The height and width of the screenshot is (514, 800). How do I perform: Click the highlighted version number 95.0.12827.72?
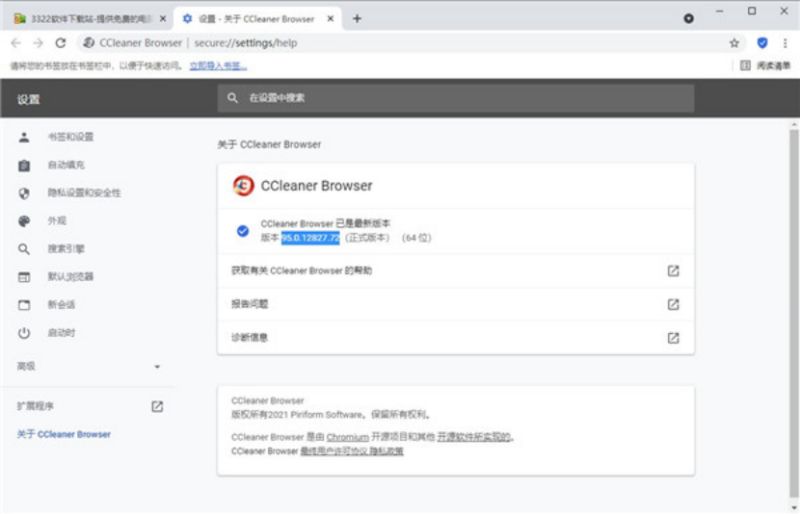pos(310,238)
